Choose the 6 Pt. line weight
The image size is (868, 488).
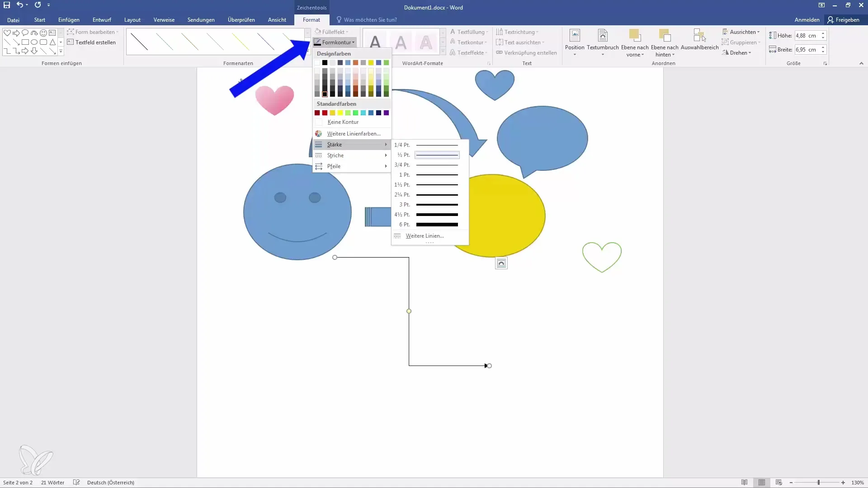[x=430, y=225]
